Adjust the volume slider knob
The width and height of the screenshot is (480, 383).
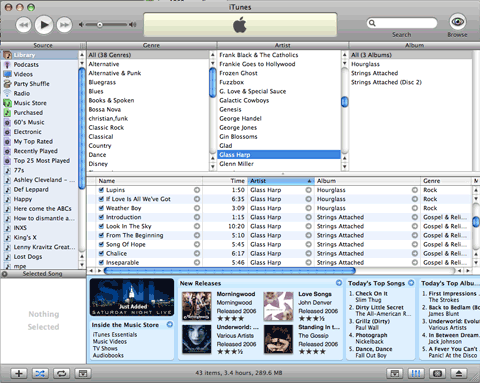tap(99, 25)
